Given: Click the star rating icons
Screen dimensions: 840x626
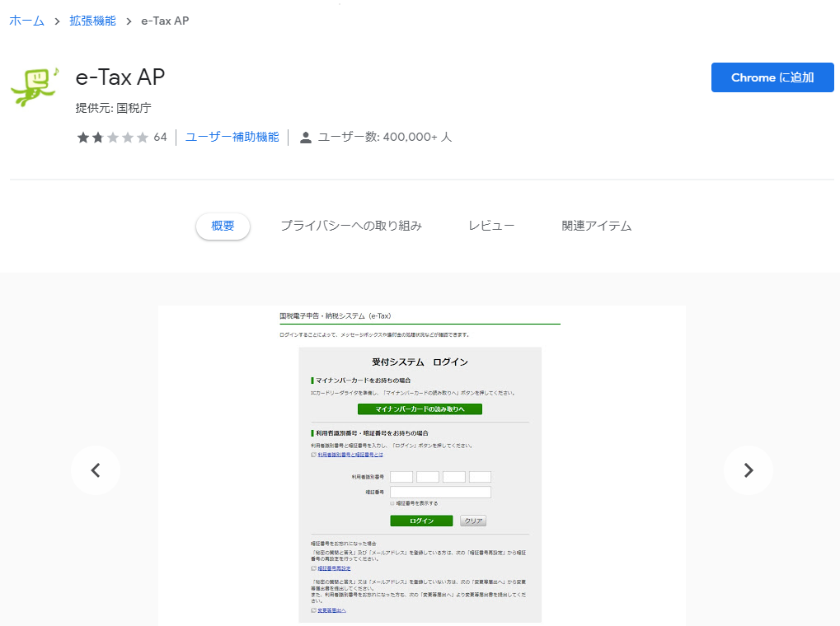Looking at the screenshot, I should 112,138.
